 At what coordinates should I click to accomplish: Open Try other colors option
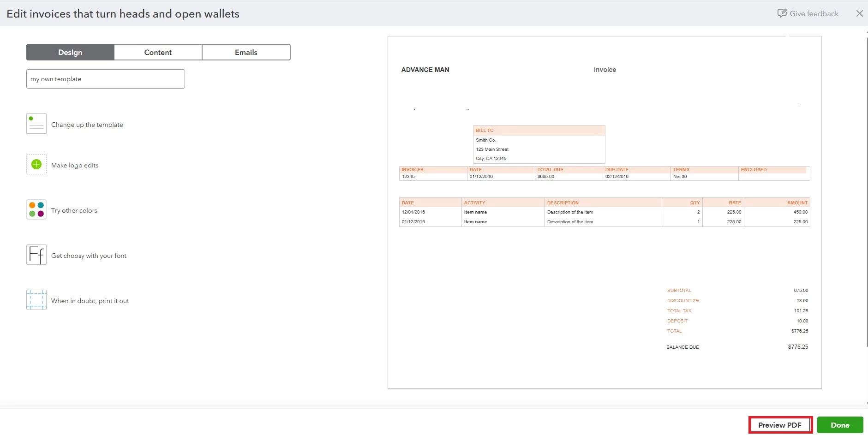coord(74,210)
